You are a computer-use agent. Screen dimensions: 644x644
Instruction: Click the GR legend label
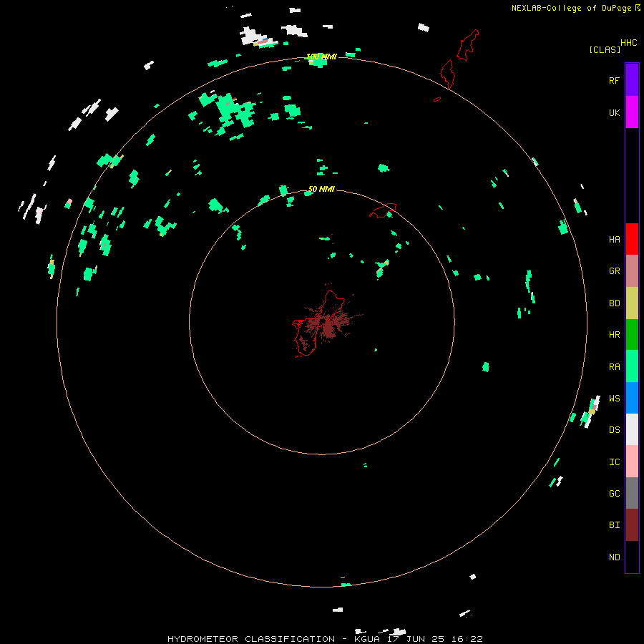point(615,271)
